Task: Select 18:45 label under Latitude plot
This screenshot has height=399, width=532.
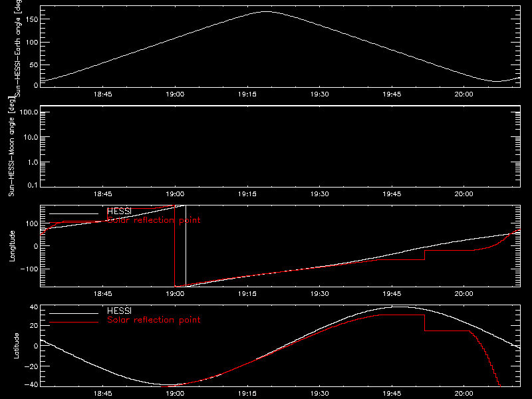Action: pos(103,394)
